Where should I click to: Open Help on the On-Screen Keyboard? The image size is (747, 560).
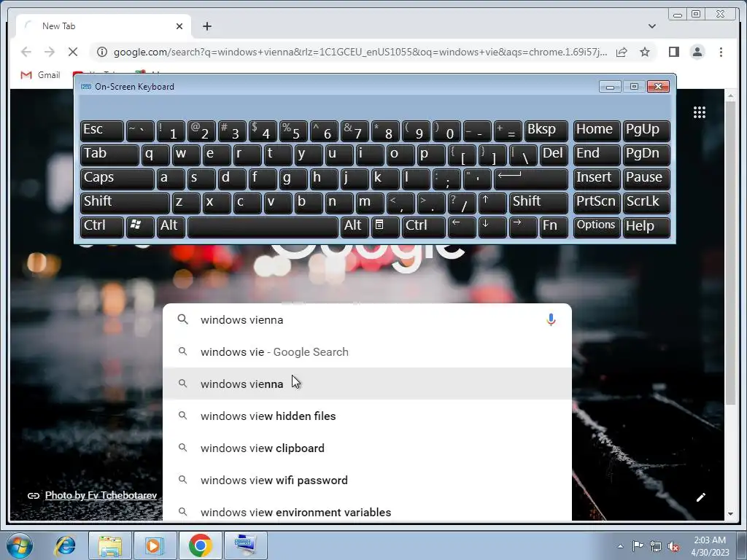click(x=646, y=227)
